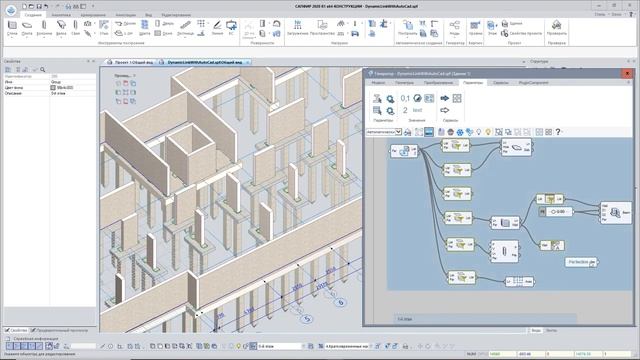
Task: Click the Описание value field in the Properties panel
Action: 73,93
